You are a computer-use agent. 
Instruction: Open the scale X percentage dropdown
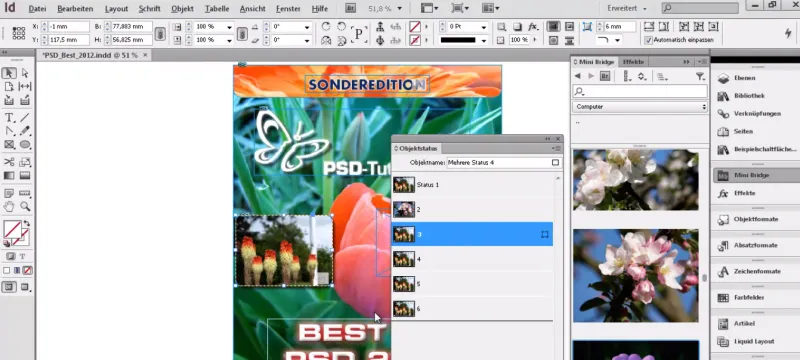[x=229, y=27]
